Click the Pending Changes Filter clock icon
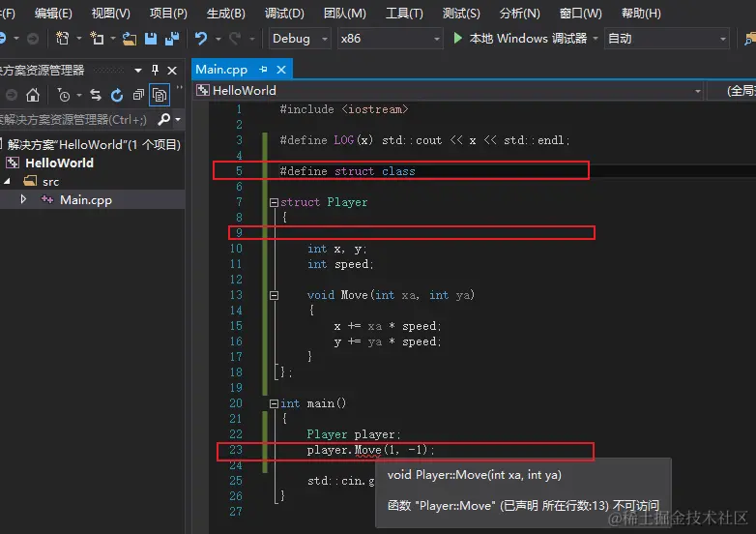Screen dimensions: 756x534 click(64, 95)
